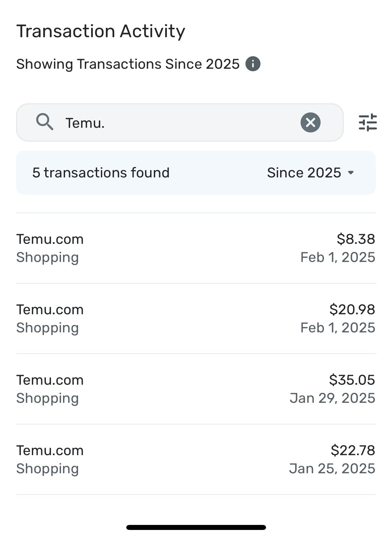Open the $20.98 Temu.com transaction
The height and width of the screenshot is (538, 392).
pos(196,319)
